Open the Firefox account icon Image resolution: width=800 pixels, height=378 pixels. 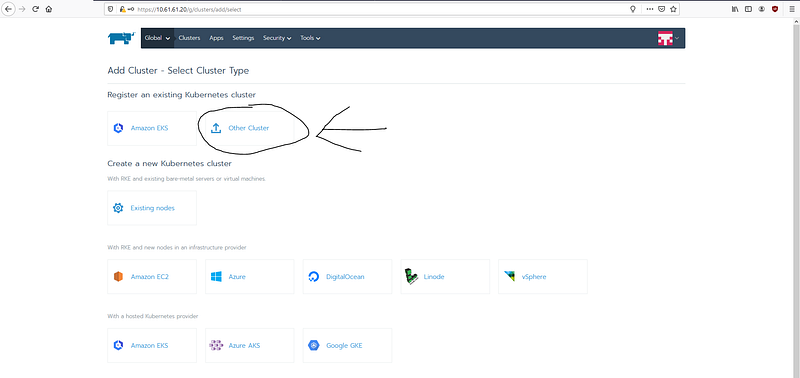point(762,9)
